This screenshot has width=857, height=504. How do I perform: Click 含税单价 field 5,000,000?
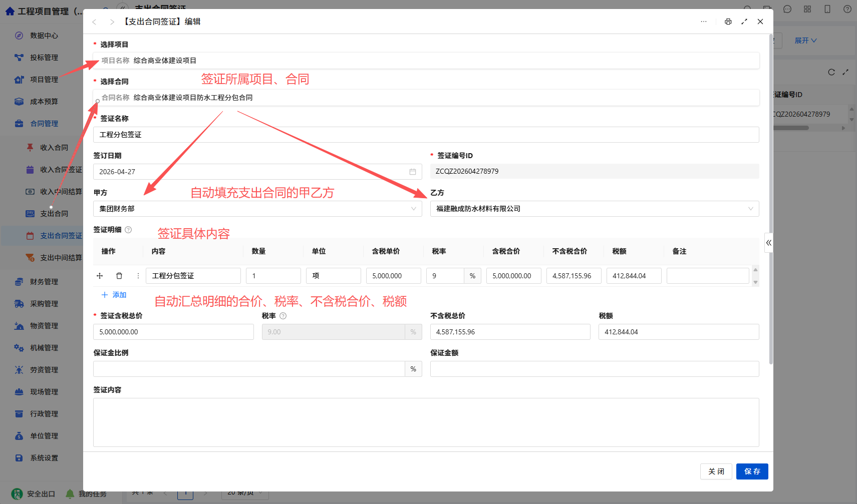coord(394,276)
